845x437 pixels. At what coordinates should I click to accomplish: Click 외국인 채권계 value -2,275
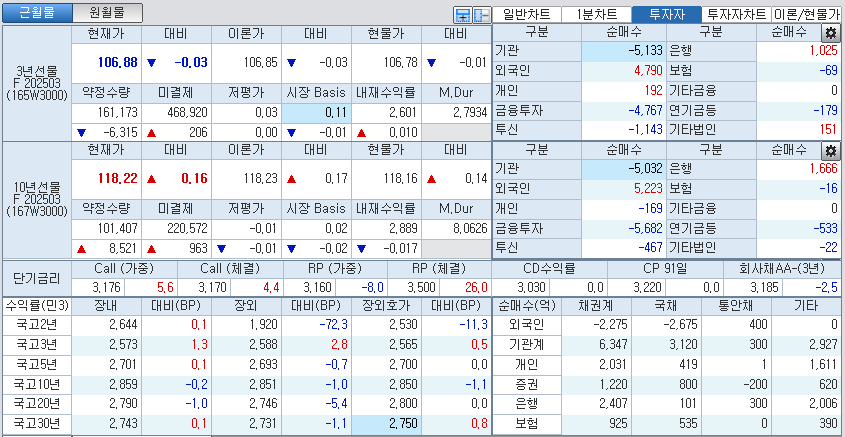coord(611,324)
